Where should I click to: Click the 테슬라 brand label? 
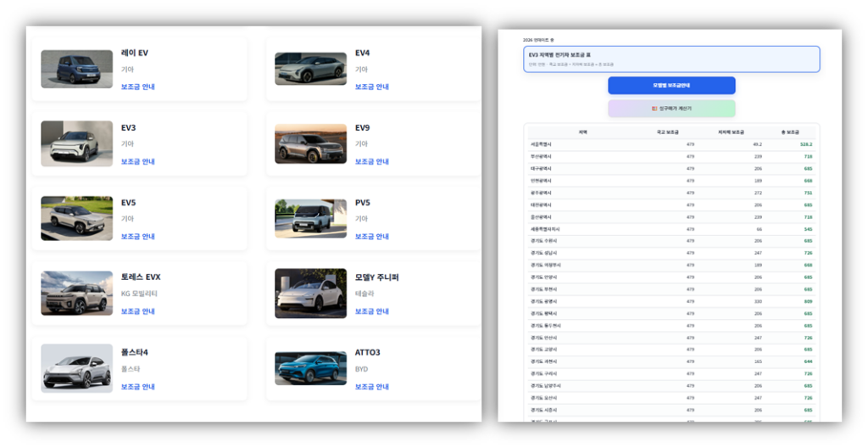coord(364,294)
